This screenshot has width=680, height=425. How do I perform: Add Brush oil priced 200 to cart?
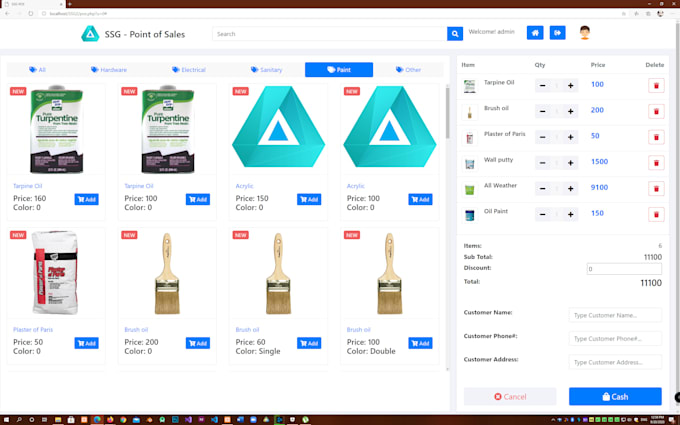coord(198,343)
